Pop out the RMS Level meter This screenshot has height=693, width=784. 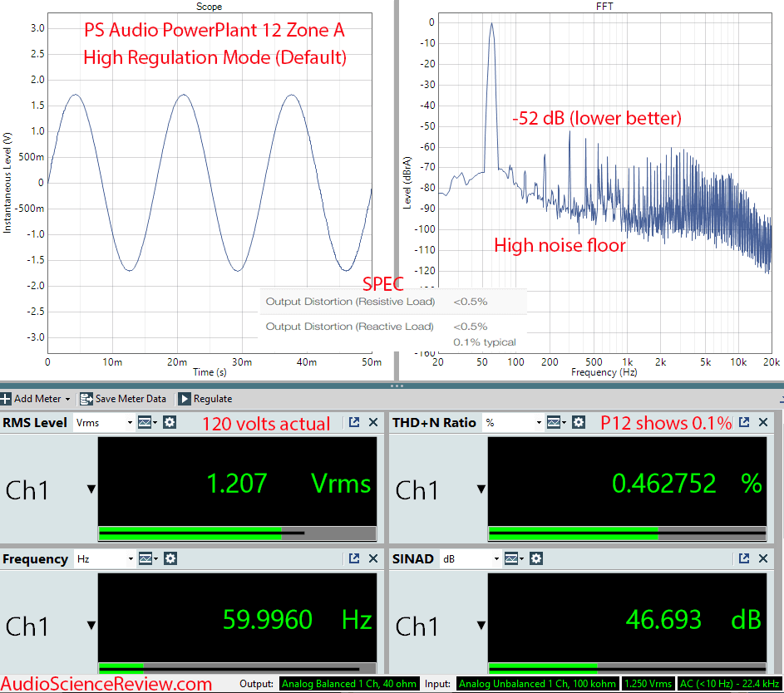coord(354,422)
